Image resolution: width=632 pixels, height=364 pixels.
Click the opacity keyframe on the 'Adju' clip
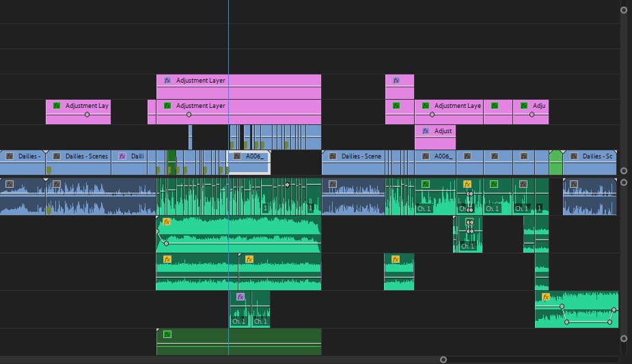coord(532,114)
